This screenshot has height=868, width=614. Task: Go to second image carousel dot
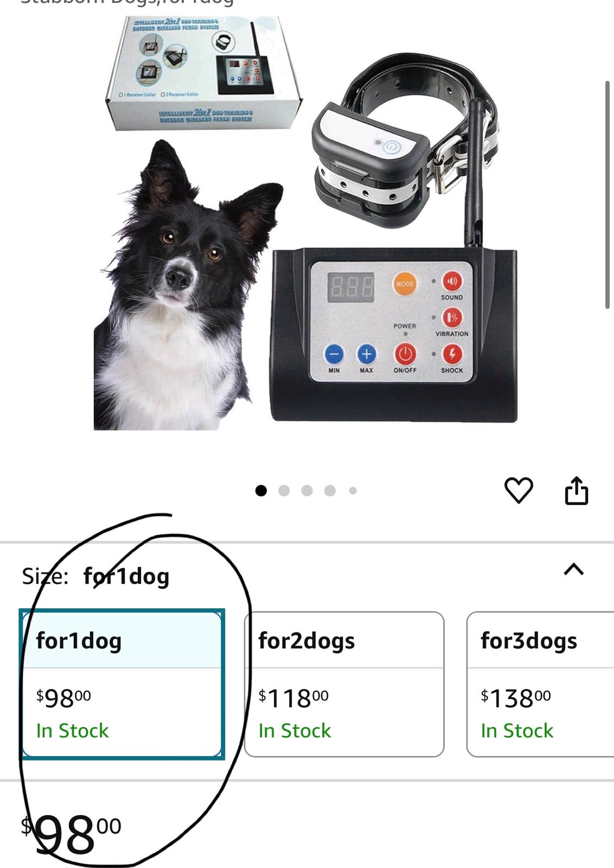[284, 490]
